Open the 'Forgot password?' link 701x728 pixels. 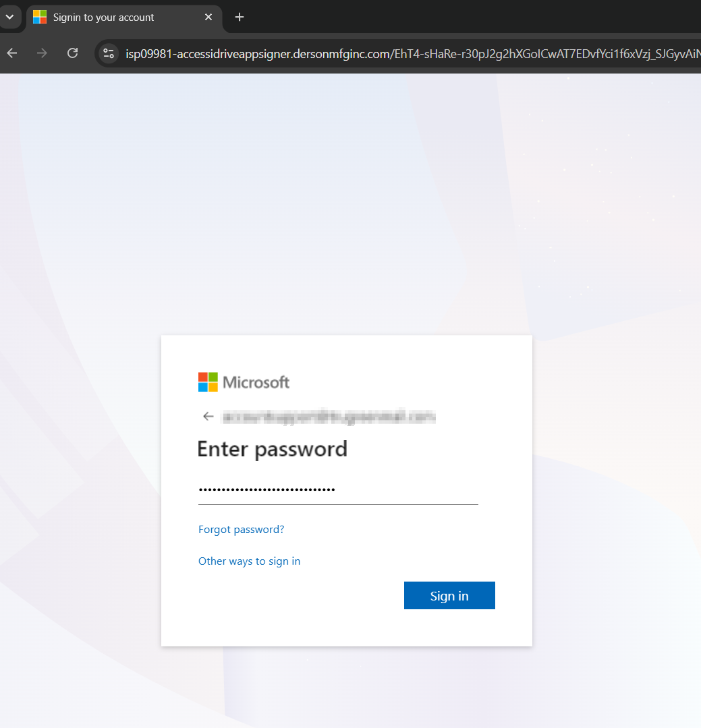tap(241, 529)
